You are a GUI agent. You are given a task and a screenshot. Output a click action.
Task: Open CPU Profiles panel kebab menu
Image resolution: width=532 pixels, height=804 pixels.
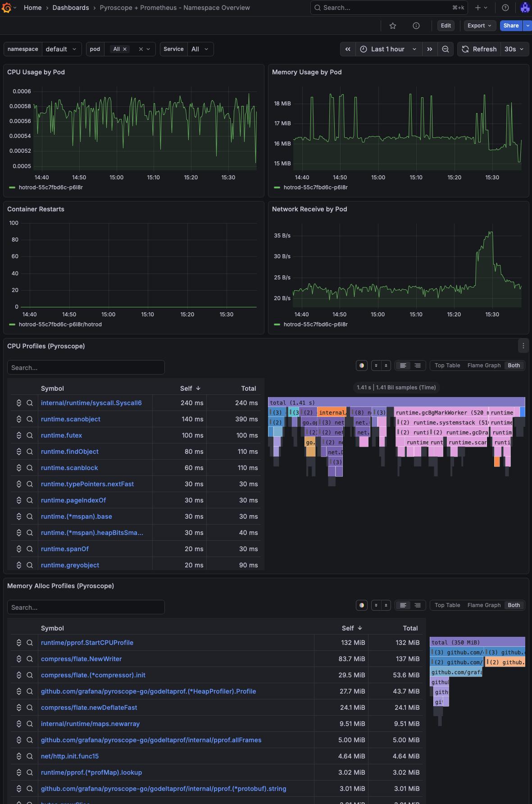[523, 346]
